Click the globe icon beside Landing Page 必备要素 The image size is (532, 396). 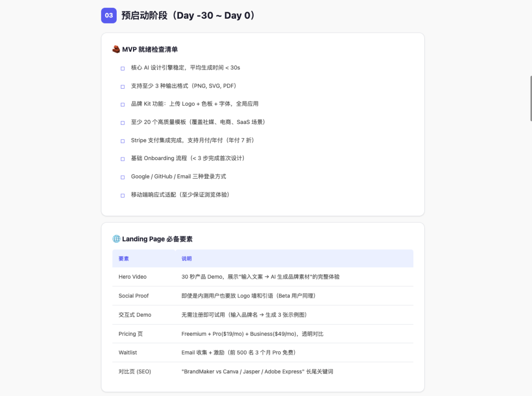(116, 239)
